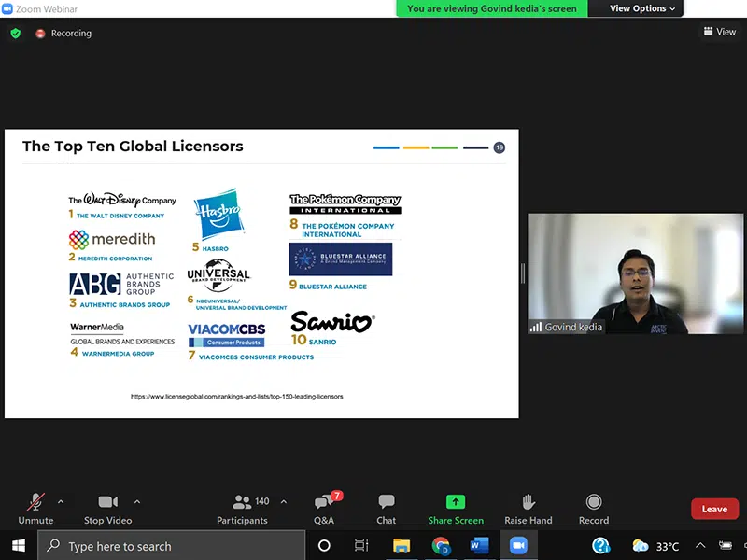Open Google Chrome from taskbar
Screen dimensions: 747x560
tap(441, 545)
